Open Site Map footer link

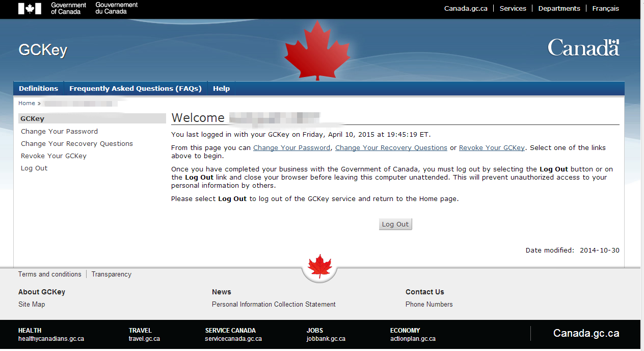[32, 304]
